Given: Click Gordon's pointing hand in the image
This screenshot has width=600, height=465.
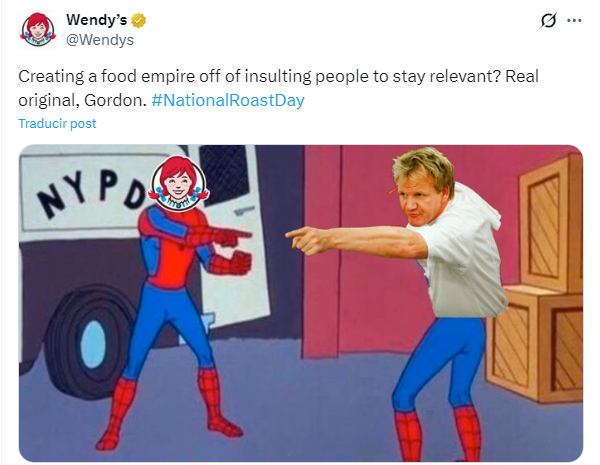Looking at the screenshot, I should (x=308, y=239).
